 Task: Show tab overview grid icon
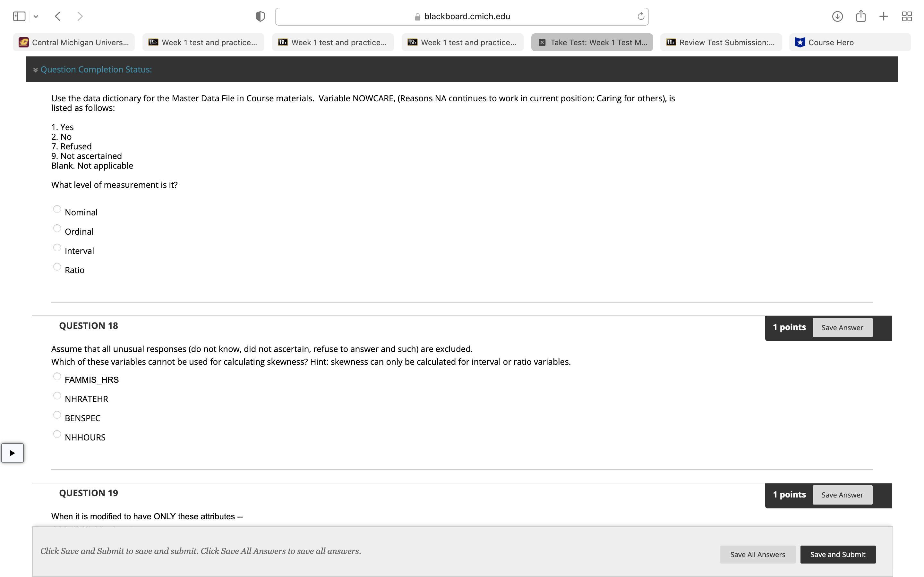[x=907, y=16]
